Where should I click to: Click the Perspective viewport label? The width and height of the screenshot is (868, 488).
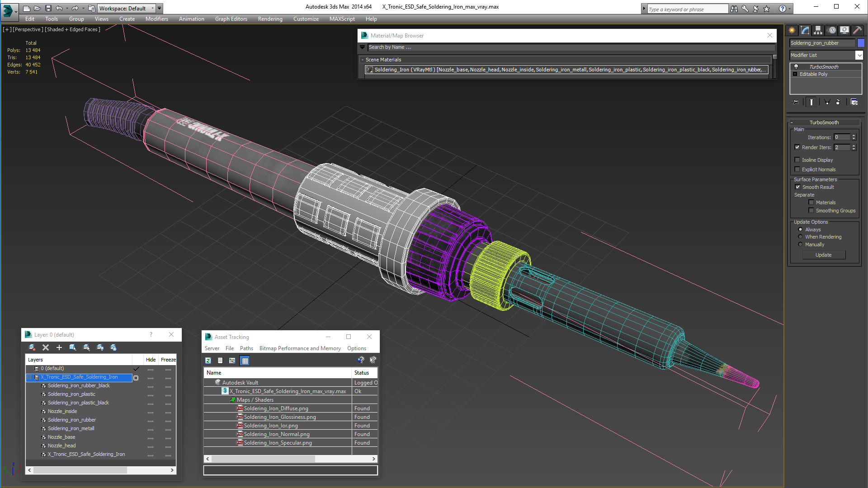[x=28, y=29]
